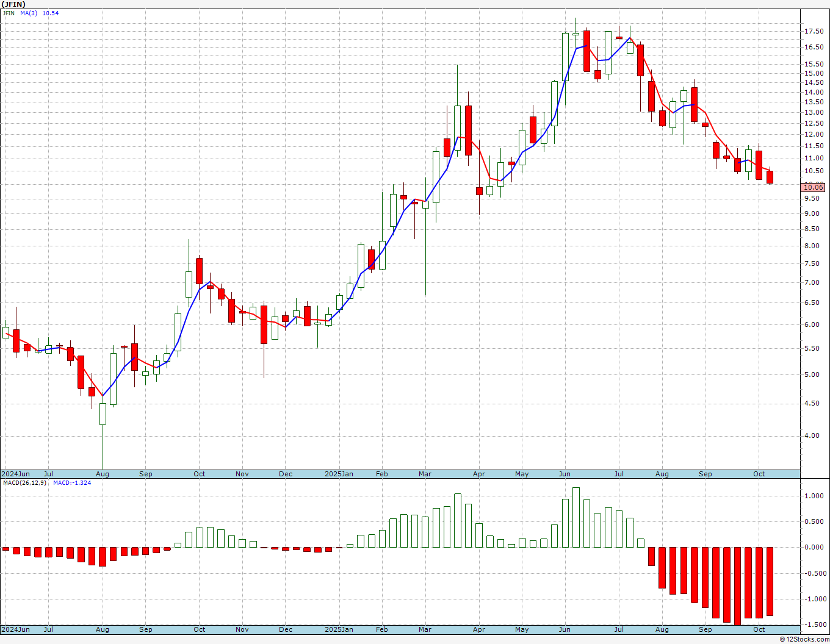Image resolution: width=830 pixels, height=644 pixels.
Task: Click Feb on the MACD panel time axis
Action: tap(382, 629)
